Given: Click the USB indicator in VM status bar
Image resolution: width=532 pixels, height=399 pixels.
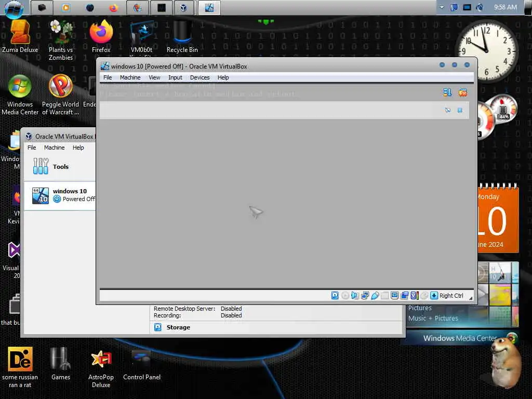Looking at the screenshot, I should 375,296.
